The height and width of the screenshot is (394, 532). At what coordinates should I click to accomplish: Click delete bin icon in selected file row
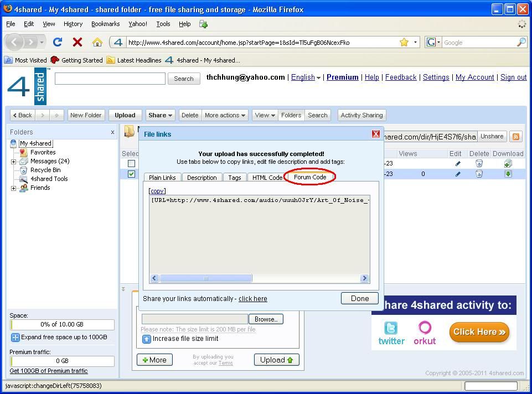[479, 174]
